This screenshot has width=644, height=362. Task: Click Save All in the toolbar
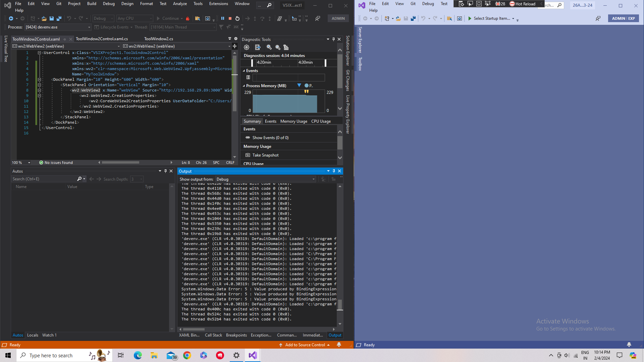tap(59, 18)
